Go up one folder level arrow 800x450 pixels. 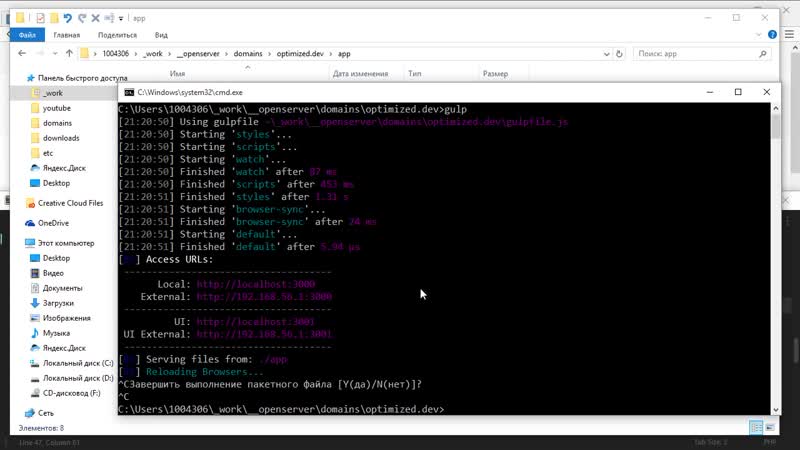click(69, 53)
